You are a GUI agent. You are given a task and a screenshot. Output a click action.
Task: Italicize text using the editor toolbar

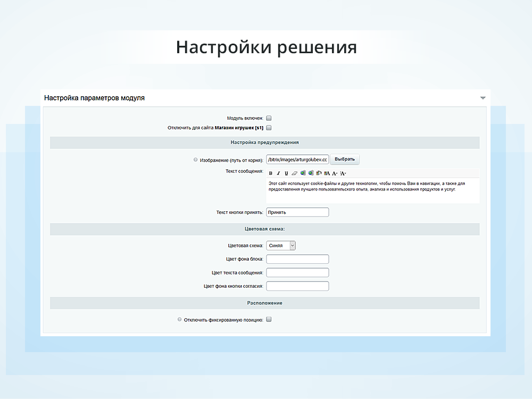coord(278,173)
